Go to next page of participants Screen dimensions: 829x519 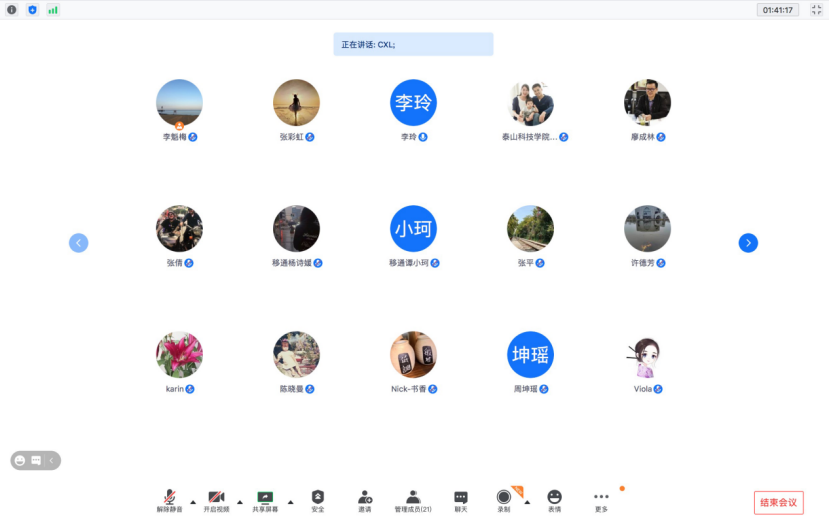pyautogui.click(x=748, y=242)
